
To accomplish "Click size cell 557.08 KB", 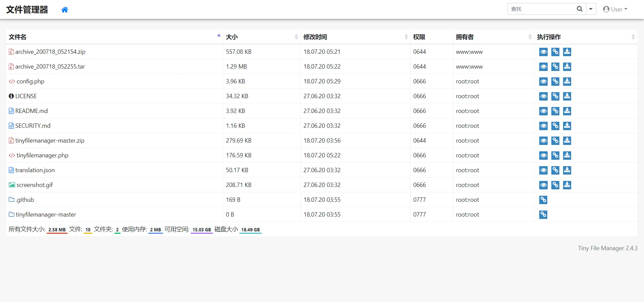I will [239, 52].
